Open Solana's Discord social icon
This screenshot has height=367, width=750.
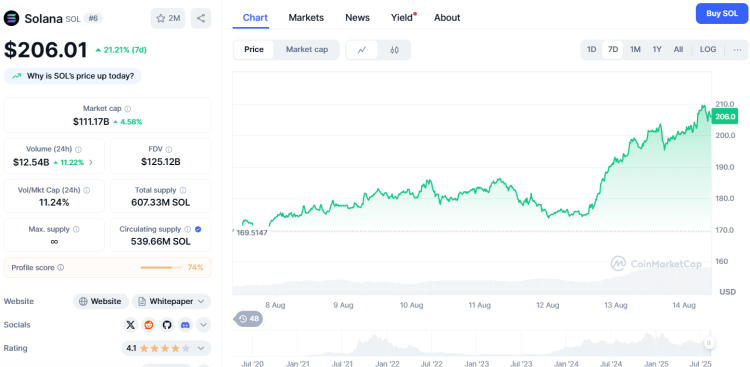pyautogui.click(x=185, y=325)
